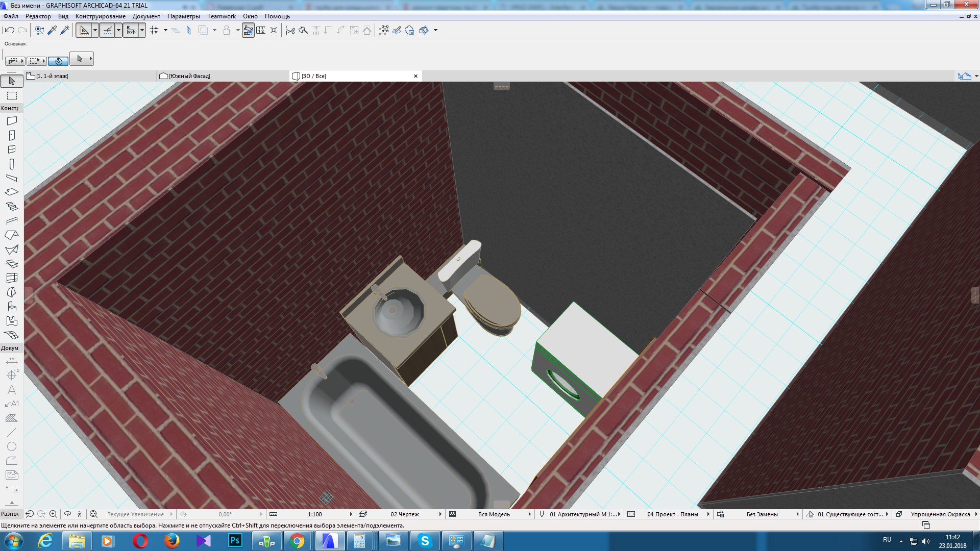Open the Вся Модель structure display
This screenshot has height=551, width=980.
pyautogui.click(x=489, y=514)
